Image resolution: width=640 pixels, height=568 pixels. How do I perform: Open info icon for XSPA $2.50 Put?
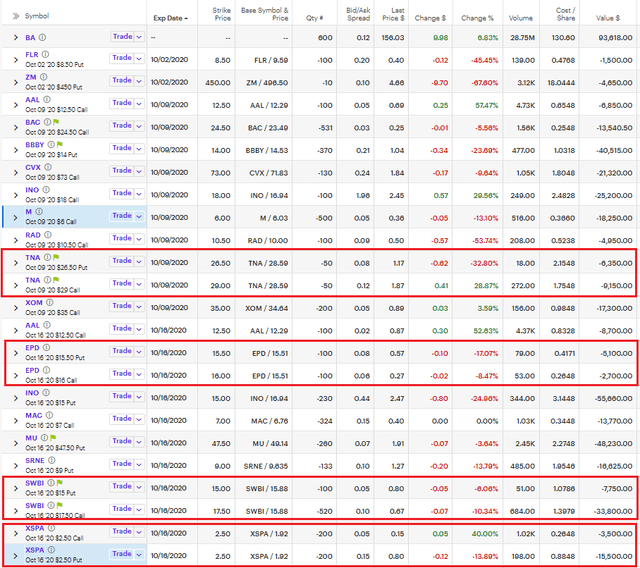point(51,550)
